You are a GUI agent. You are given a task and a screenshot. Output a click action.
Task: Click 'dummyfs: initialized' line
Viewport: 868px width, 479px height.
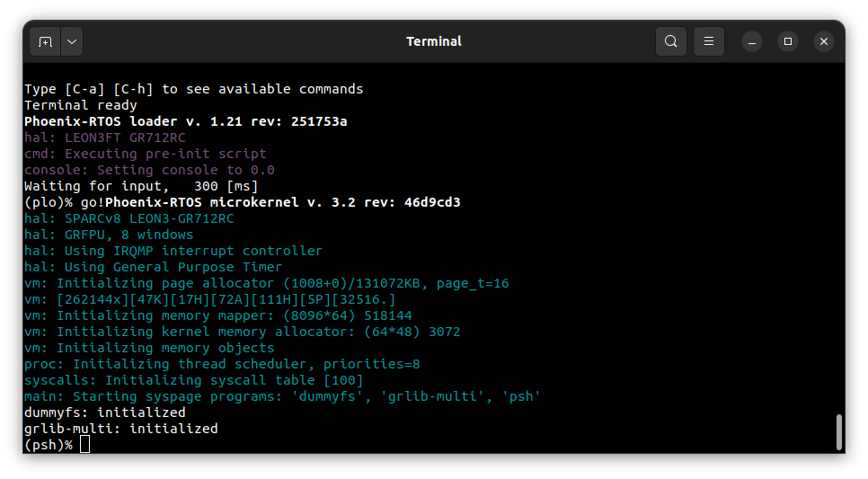(x=104, y=412)
